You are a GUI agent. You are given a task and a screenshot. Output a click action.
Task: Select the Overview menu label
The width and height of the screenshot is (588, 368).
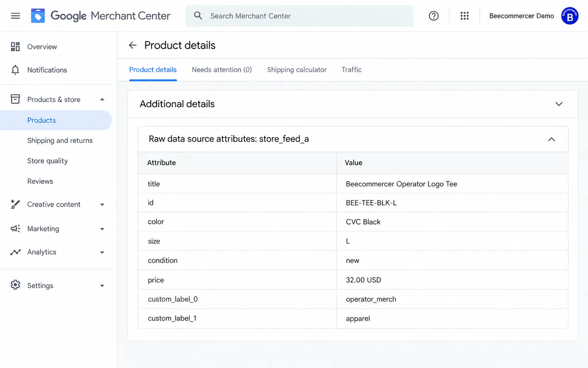pyautogui.click(x=42, y=47)
